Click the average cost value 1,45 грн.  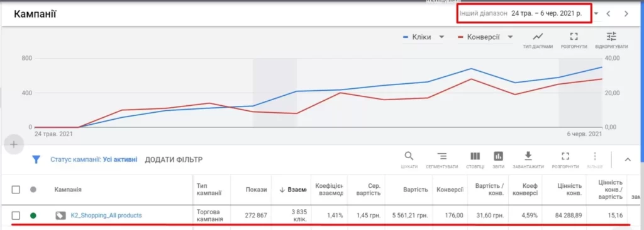click(369, 215)
